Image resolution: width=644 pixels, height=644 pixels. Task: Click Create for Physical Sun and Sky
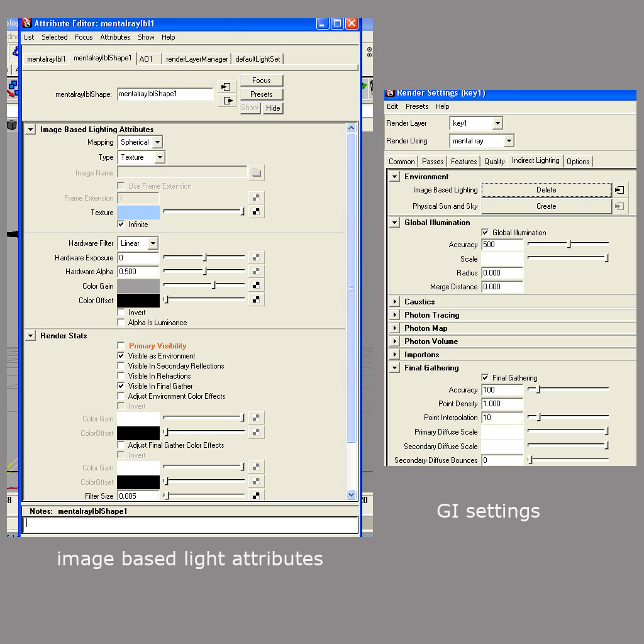[x=546, y=206]
